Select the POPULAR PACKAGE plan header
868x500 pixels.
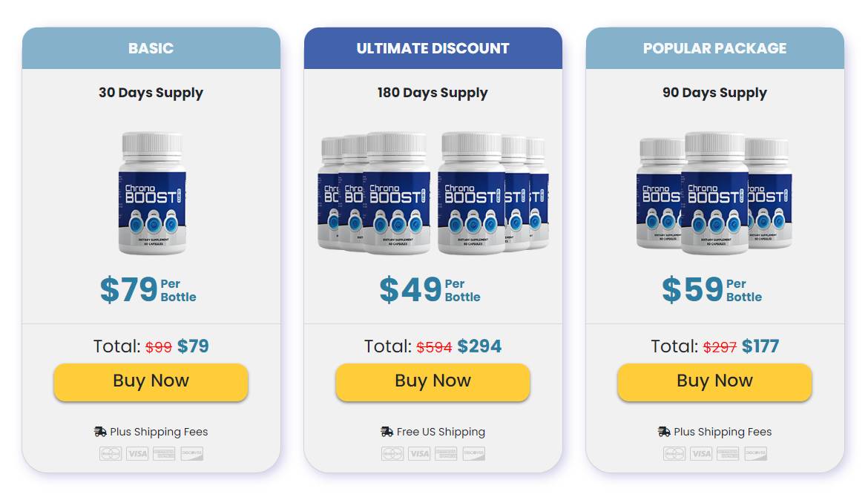click(714, 47)
